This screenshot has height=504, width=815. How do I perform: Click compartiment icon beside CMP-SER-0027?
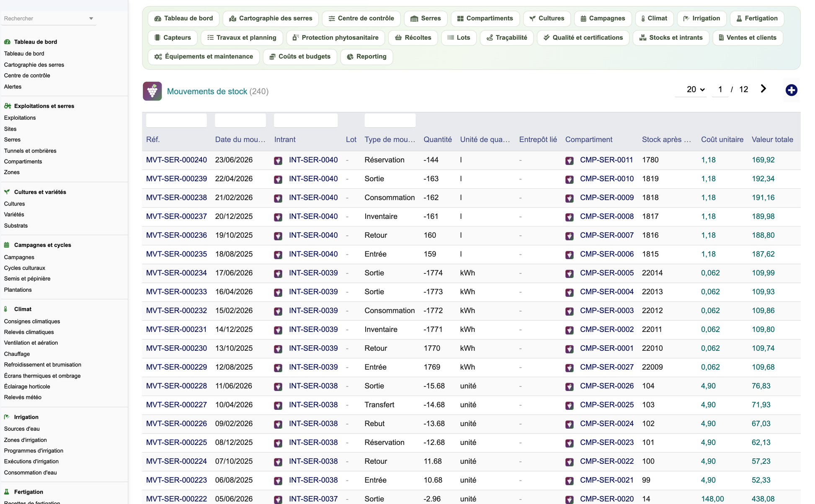click(569, 368)
